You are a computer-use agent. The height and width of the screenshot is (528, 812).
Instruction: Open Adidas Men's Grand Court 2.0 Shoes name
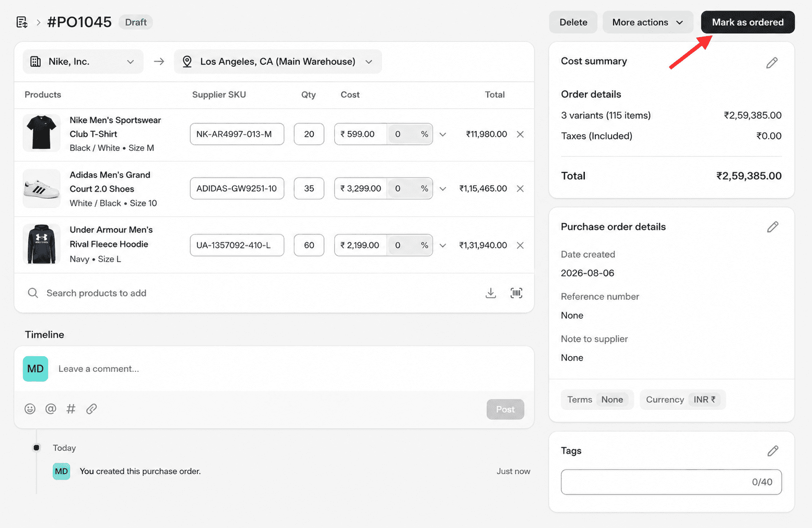(x=110, y=182)
